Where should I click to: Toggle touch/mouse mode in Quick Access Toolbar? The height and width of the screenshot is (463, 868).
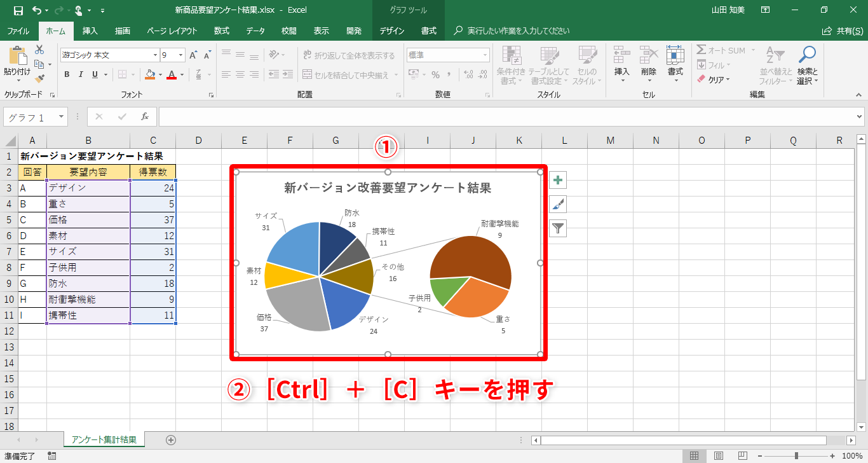coord(79,10)
